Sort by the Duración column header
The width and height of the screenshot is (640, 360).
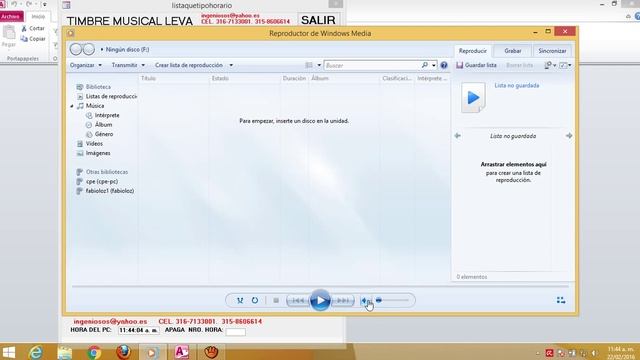[295, 78]
